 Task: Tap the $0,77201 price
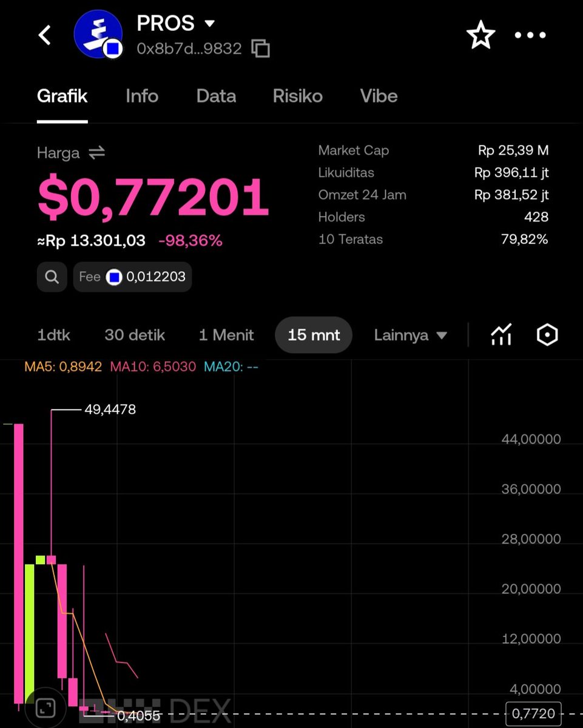pos(153,198)
